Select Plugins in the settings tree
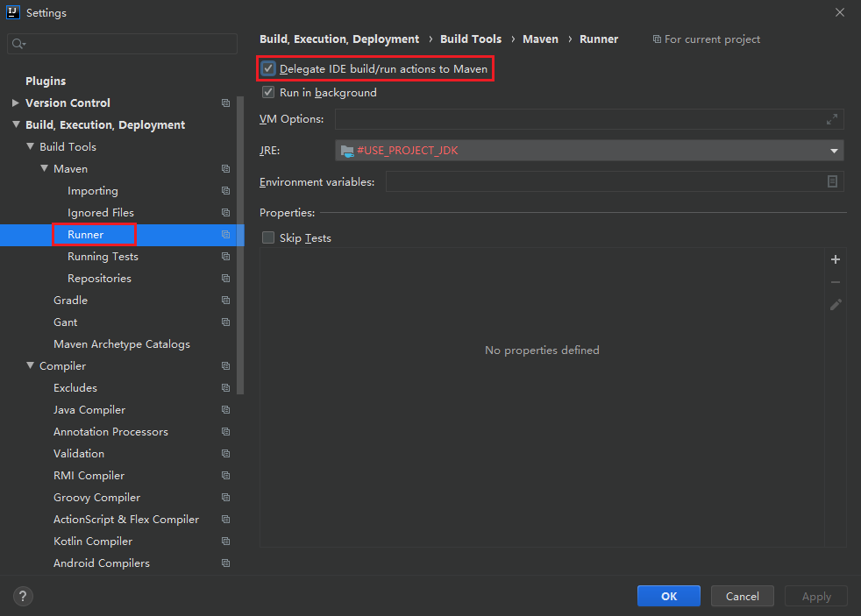The width and height of the screenshot is (861, 616). [x=46, y=81]
